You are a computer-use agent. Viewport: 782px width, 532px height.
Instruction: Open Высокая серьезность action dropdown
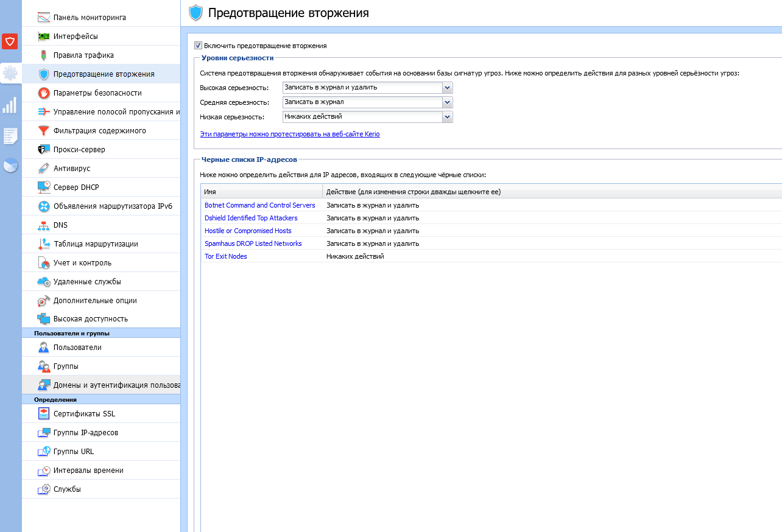click(x=448, y=88)
